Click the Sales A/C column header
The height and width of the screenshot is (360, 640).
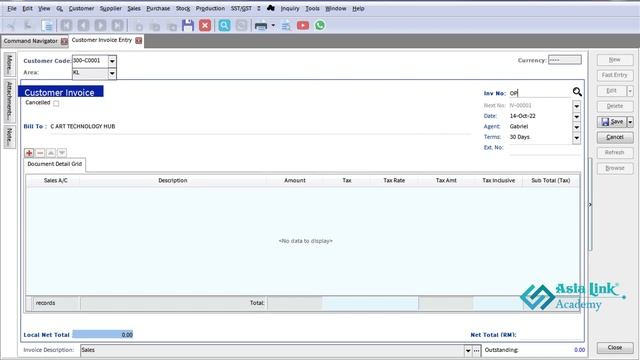coord(56,180)
